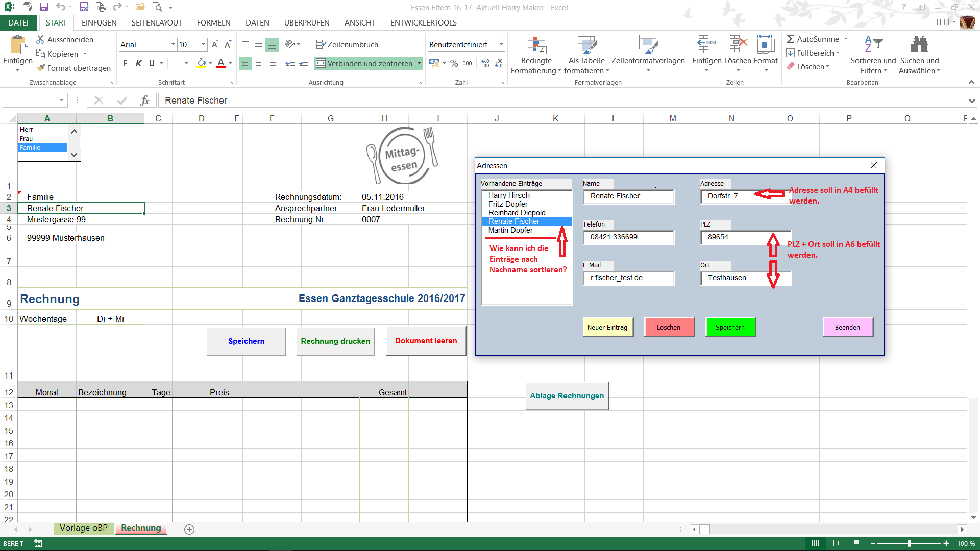Toggle bold formatting button
The width and height of the screenshot is (980, 551).
(x=125, y=63)
